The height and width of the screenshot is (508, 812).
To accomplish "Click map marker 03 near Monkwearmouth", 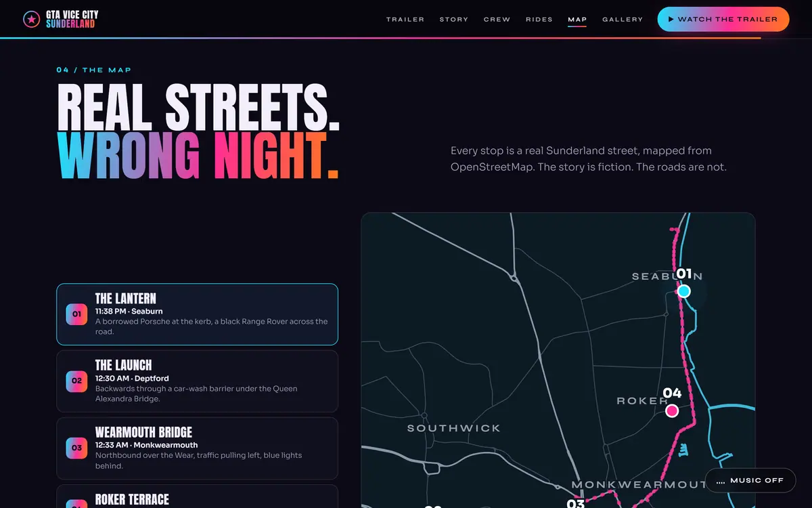I will coord(575,503).
